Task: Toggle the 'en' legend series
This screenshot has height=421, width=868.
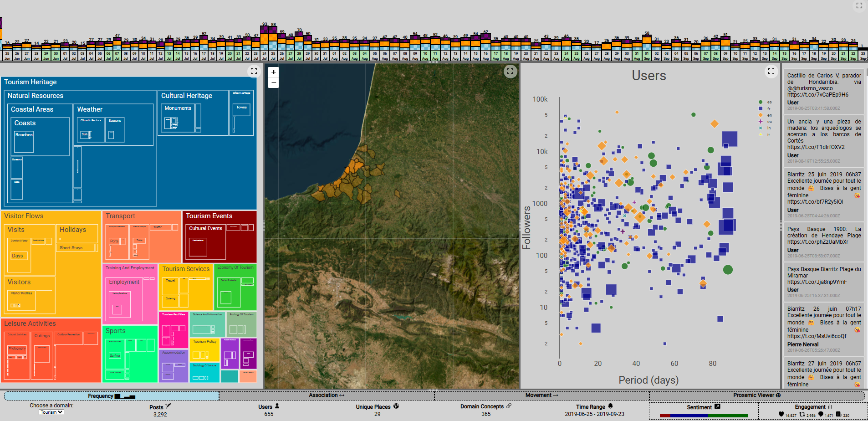Action: point(765,115)
